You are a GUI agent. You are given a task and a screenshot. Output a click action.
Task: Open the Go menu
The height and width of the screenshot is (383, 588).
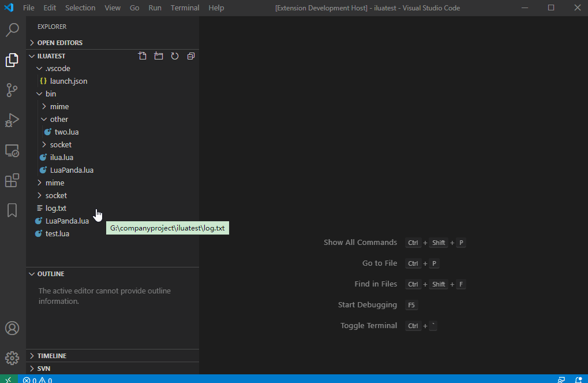click(134, 8)
